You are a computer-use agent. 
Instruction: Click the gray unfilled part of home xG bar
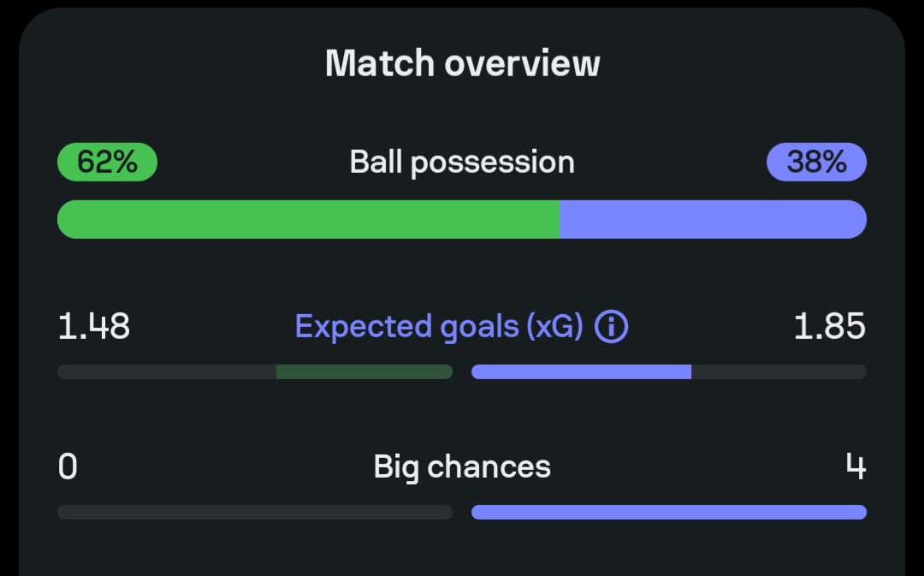(167, 371)
